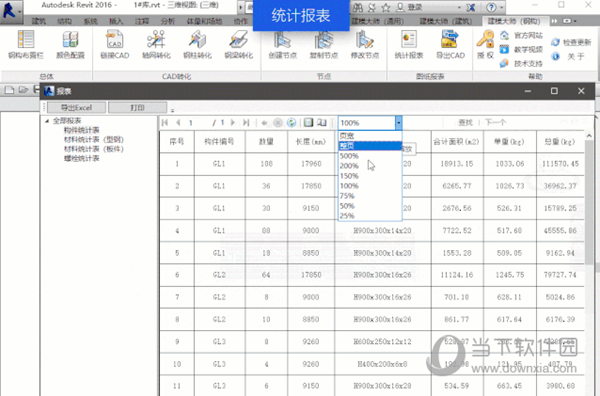
Task: Click the page setup icon in report toolbar
Action: 322,122
